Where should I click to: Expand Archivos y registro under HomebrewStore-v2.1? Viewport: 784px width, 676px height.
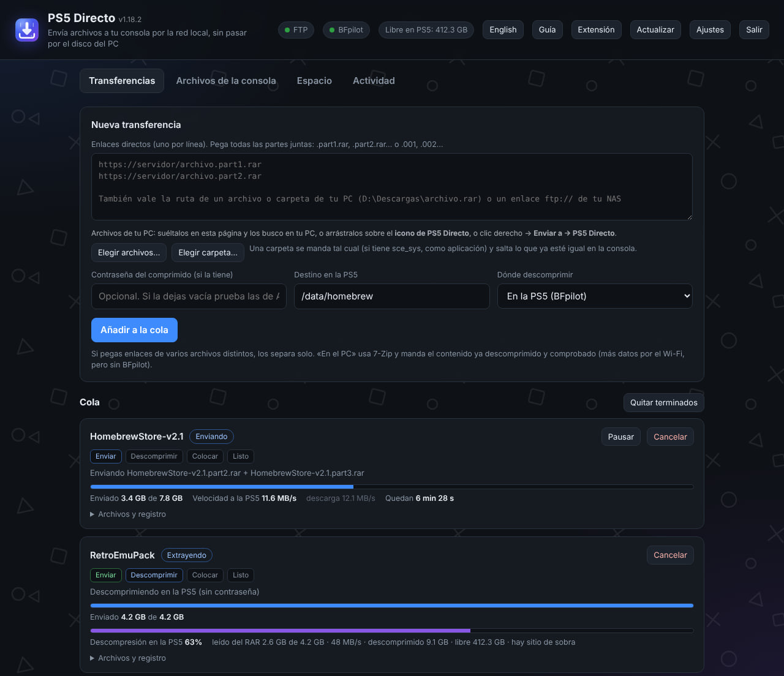(128, 514)
